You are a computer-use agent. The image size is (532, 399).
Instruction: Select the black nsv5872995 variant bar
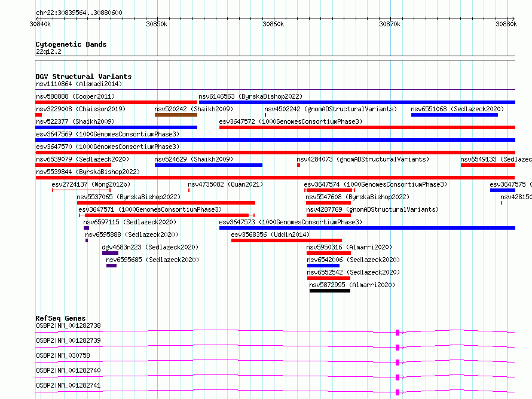click(x=330, y=291)
